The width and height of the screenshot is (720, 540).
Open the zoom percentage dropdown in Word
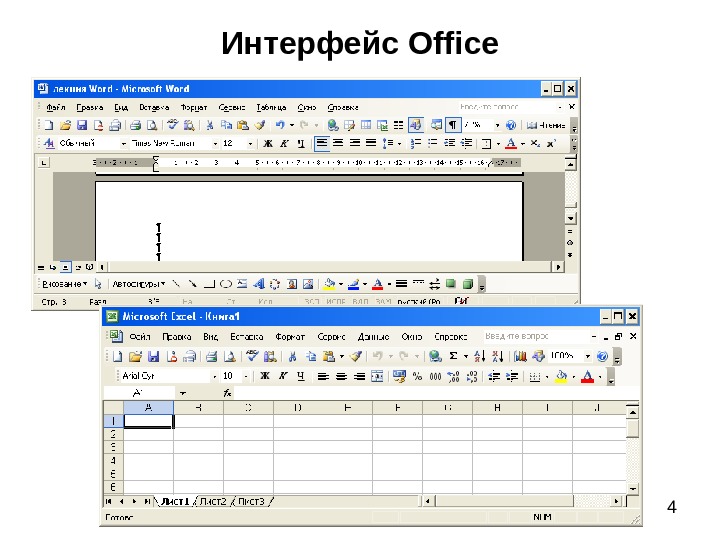pyautogui.click(x=497, y=125)
